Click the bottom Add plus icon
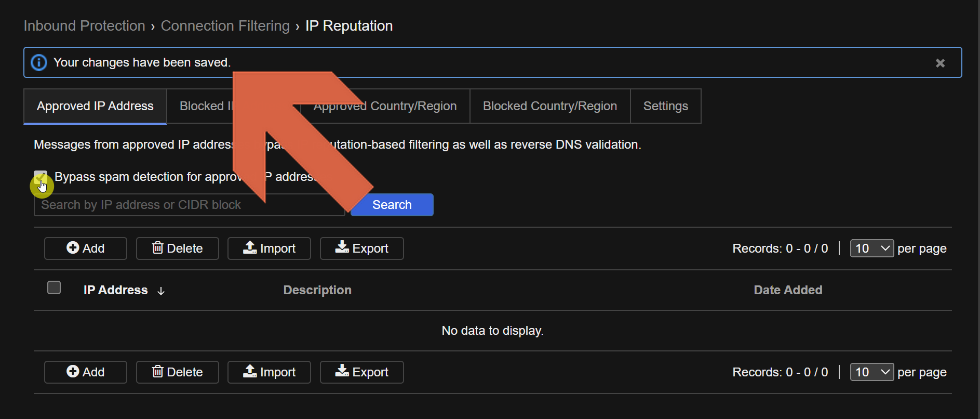 (x=73, y=372)
